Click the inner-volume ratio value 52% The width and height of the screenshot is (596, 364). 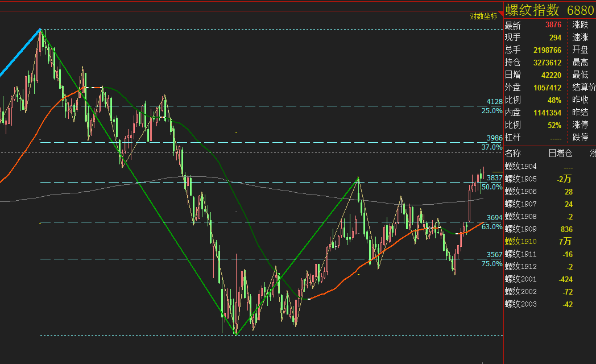tap(554, 125)
